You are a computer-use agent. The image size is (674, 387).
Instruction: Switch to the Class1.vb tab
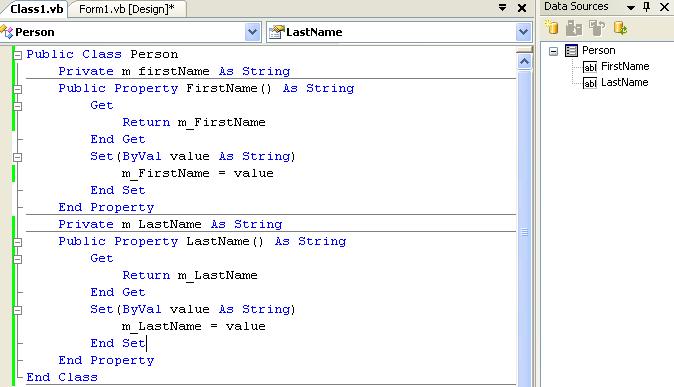pos(36,9)
